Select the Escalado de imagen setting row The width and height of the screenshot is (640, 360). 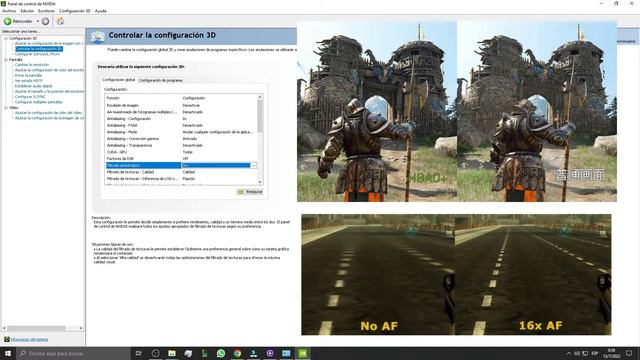pos(181,105)
